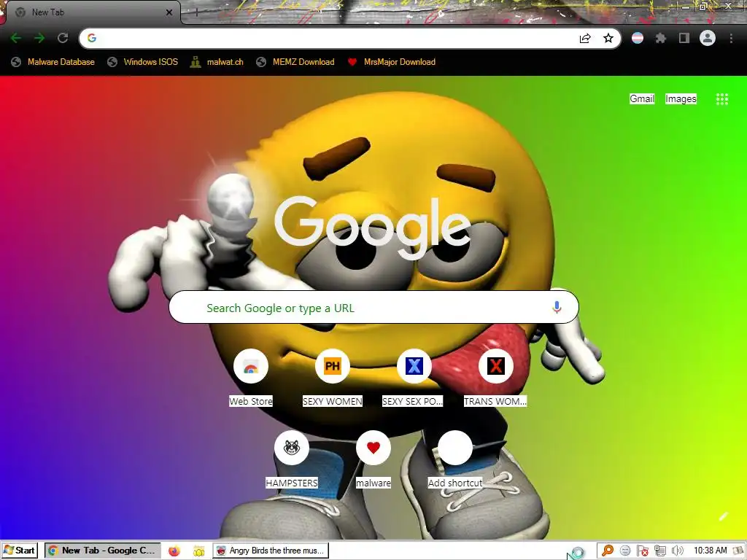Open the Chrome profile avatar
The image size is (747, 560).
(708, 38)
